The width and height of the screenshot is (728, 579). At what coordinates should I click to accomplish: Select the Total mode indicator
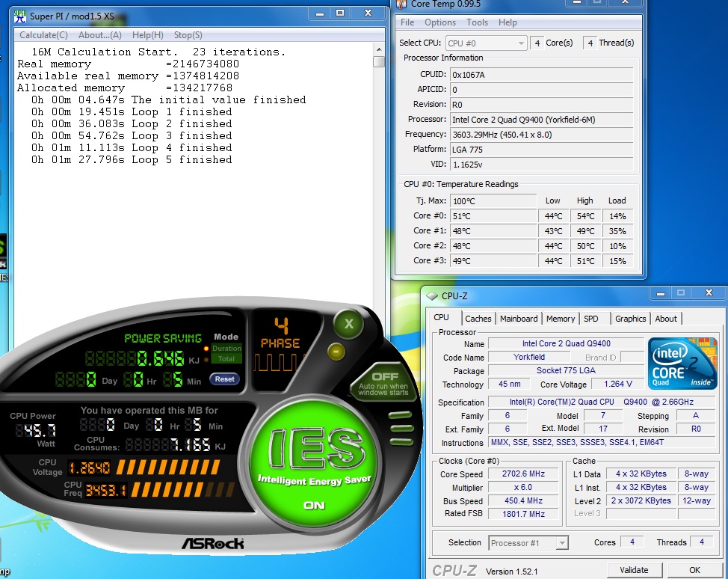click(226, 359)
